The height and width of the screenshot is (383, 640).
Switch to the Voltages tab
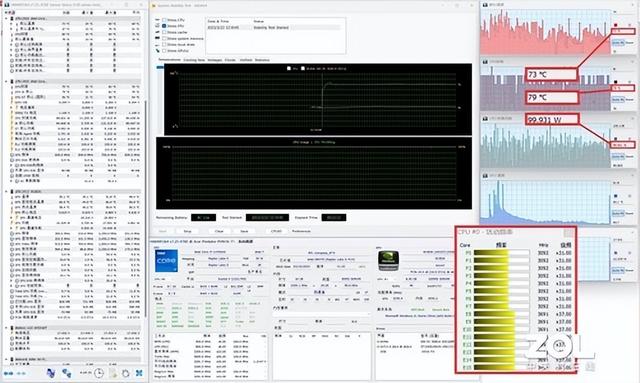(x=215, y=60)
